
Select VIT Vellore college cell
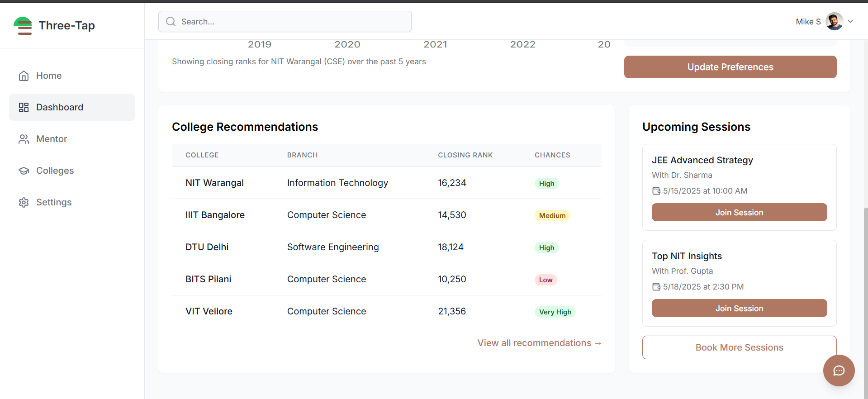coord(209,311)
